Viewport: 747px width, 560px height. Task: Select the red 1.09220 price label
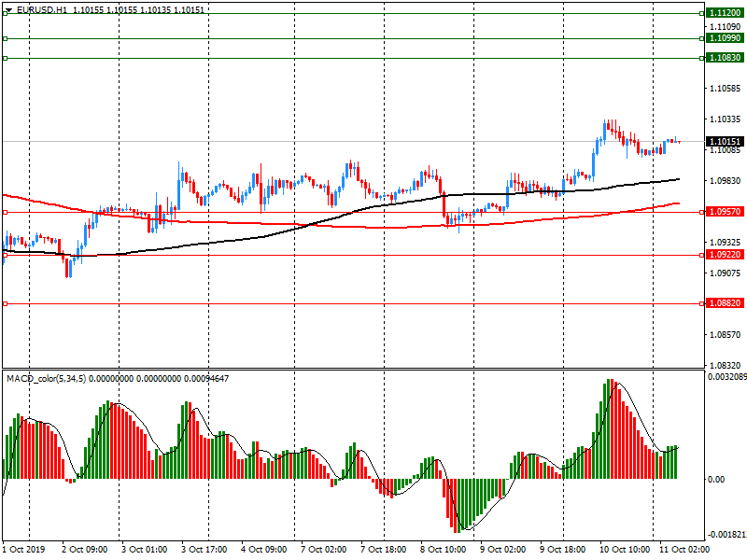[x=725, y=254]
